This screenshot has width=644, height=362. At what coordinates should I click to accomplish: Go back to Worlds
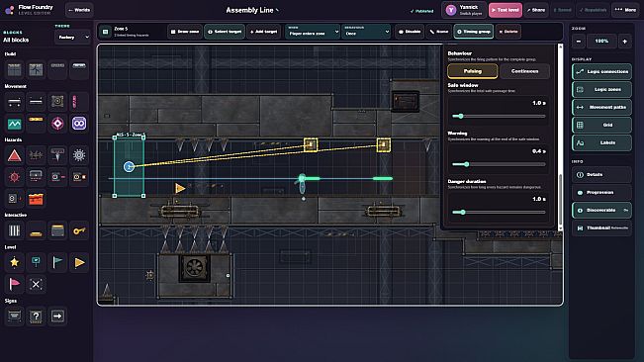coord(79,10)
